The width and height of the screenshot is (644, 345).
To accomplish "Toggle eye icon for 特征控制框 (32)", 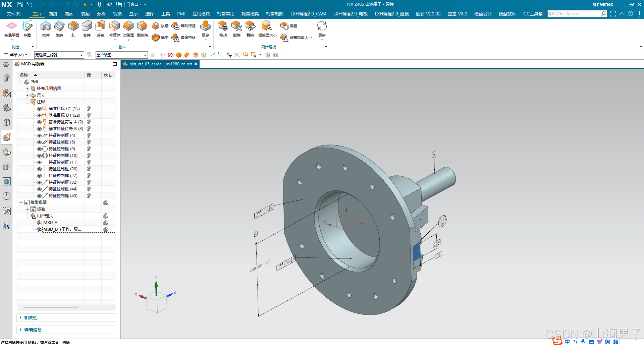I will point(39,182).
